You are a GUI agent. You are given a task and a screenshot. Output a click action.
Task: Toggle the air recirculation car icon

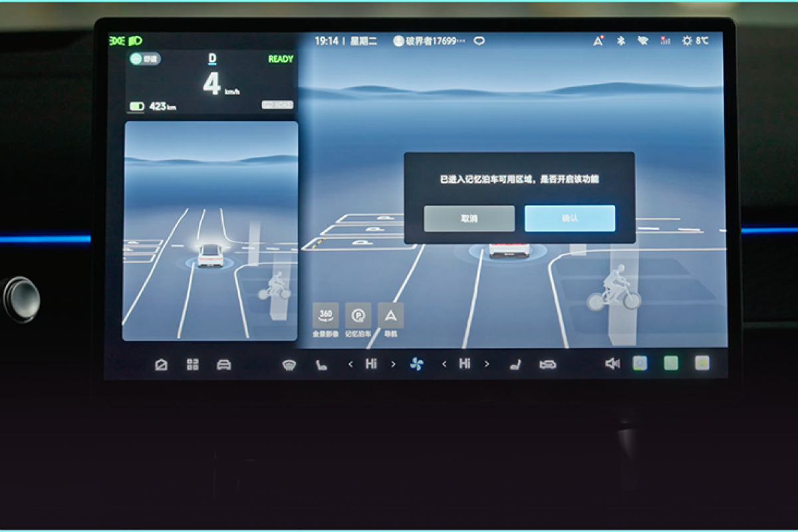click(547, 364)
